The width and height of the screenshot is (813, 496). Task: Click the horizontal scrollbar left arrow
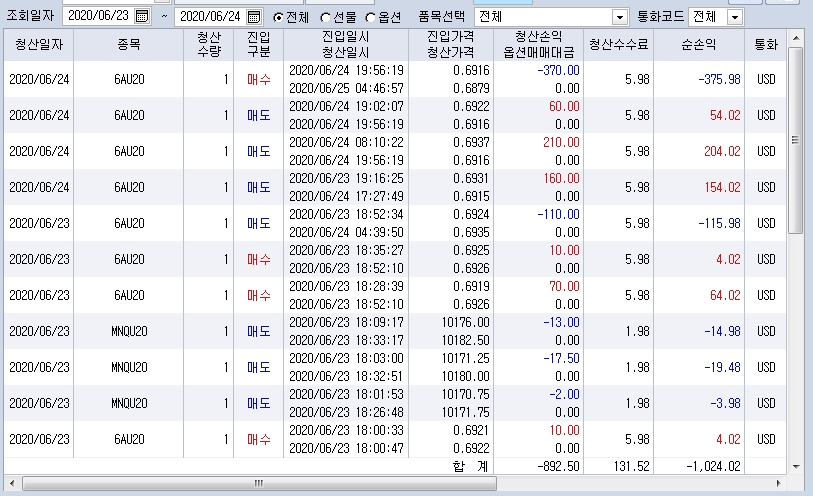(12, 484)
